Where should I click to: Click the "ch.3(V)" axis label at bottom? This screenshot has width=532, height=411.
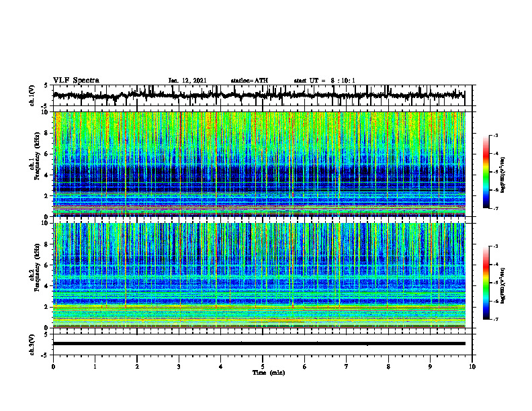33,345
